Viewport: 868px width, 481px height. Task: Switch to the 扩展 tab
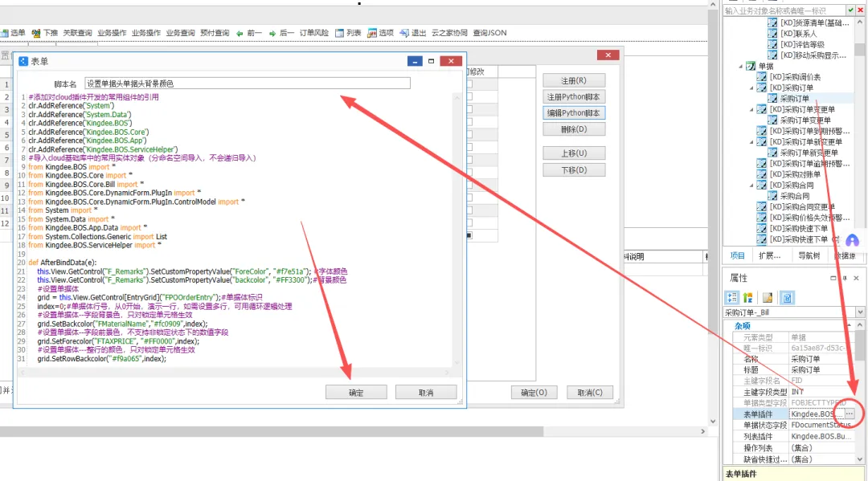point(769,255)
